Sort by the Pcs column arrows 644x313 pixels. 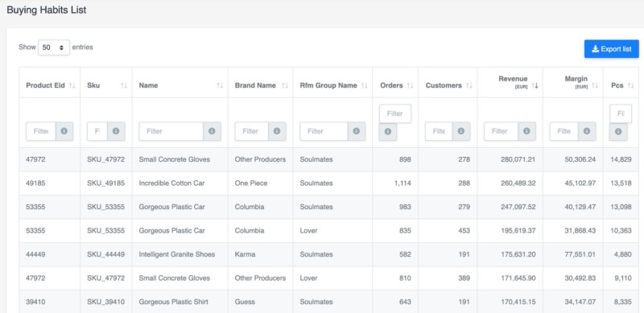(631, 85)
